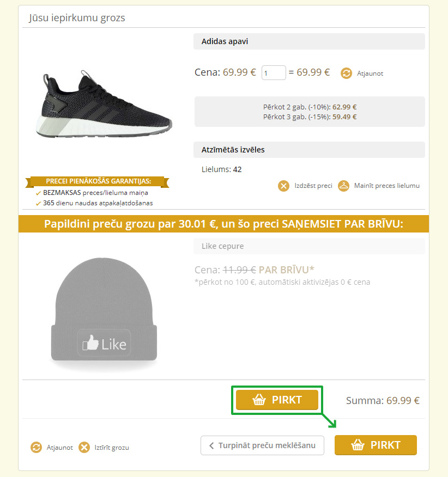Screen dimensions: 448x477
Task: Click the bottom-right PIRKT button
Action: pyautogui.click(x=376, y=445)
